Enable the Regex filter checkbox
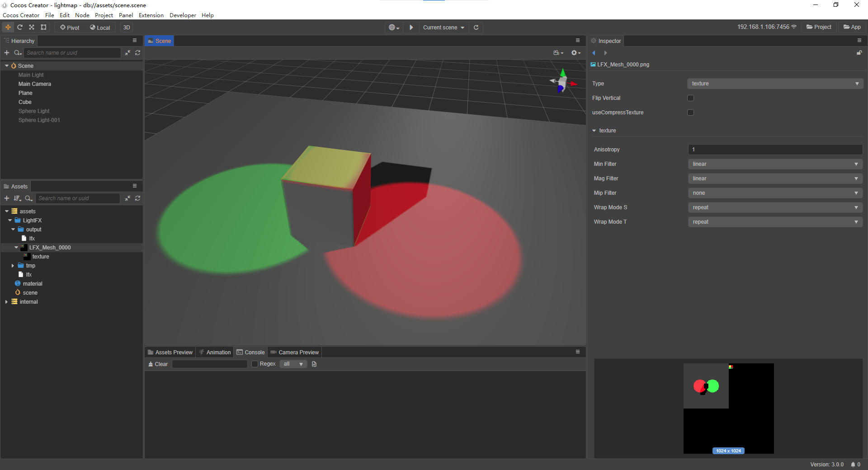The image size is (868, 470). (x=255, y=364)
